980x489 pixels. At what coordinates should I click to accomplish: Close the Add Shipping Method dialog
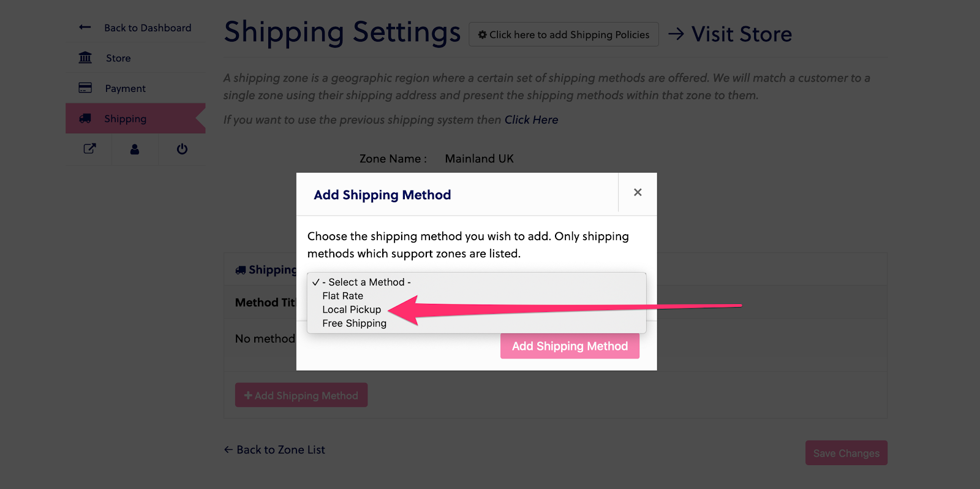click(x=638, y=192)
